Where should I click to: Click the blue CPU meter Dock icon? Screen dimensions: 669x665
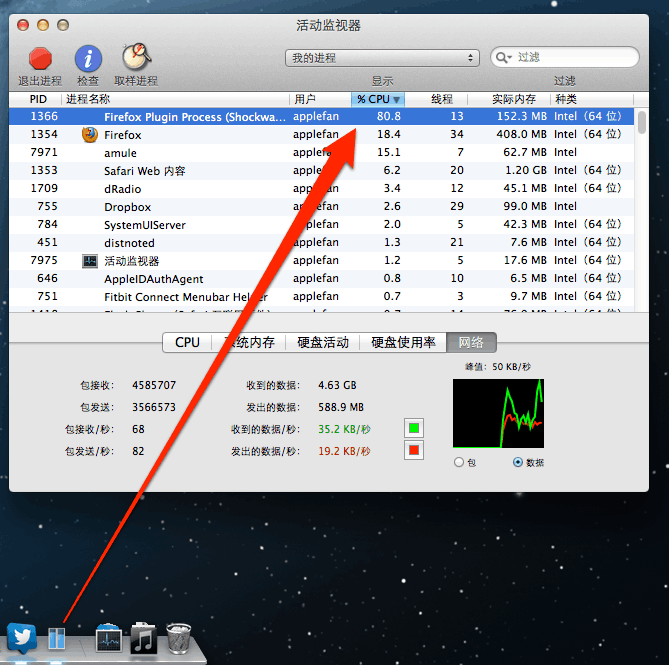coord(57,638)
